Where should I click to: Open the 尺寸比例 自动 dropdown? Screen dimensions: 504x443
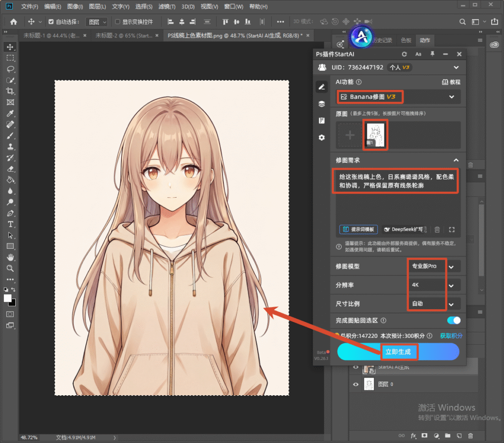pos(434,304)
